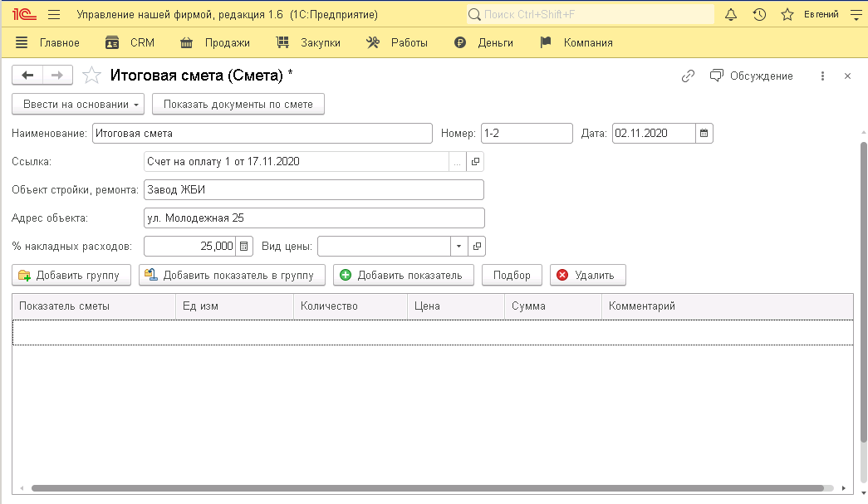Add this estimate to favorites star
The height and width of the screenshot is (504, 868).
coord(91,76)
